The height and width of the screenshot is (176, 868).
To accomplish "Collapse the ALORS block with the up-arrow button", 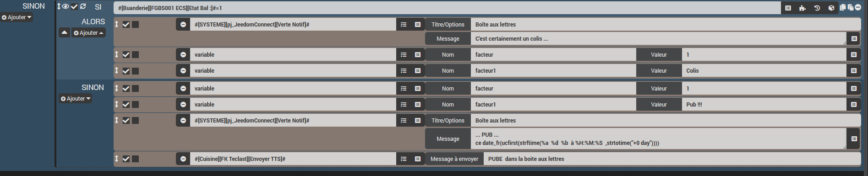I will click(x=65, y=33).
